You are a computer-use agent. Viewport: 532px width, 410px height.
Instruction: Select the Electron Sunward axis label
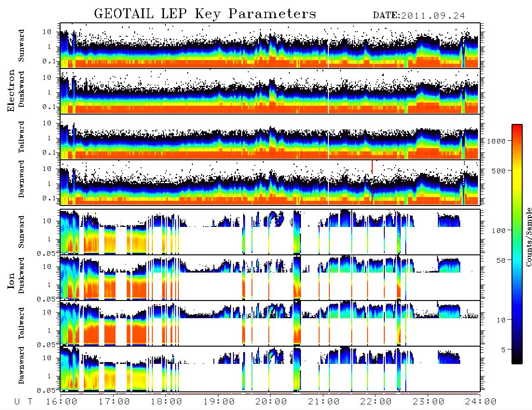(x=21, y=46)
